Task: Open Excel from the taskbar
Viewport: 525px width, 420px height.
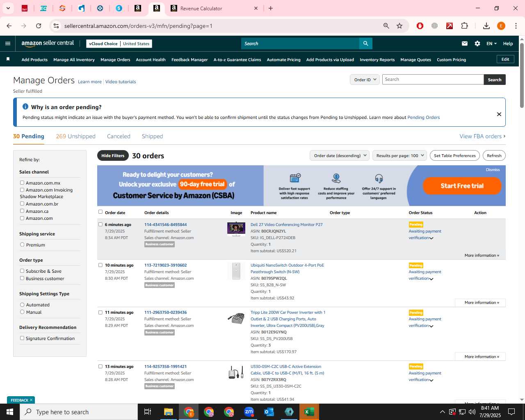Action: [309, 412]
